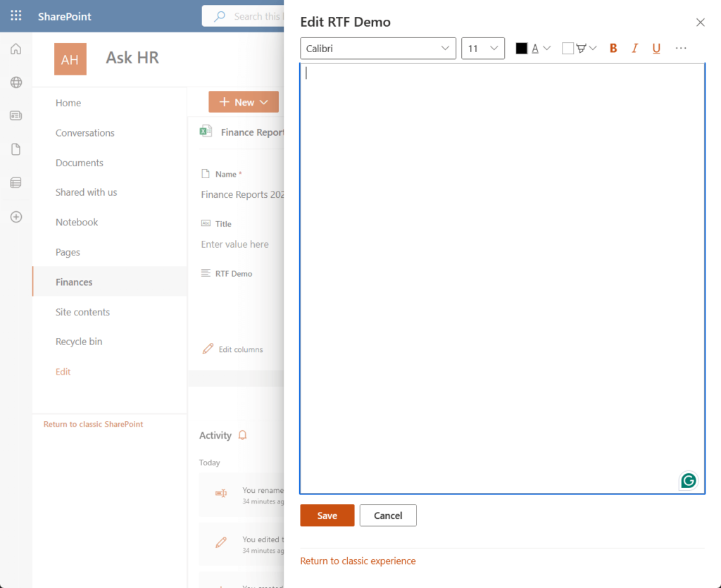Click the RTF Demo field label
Viewport: 721px width, 588px height.
click(234, 273)
